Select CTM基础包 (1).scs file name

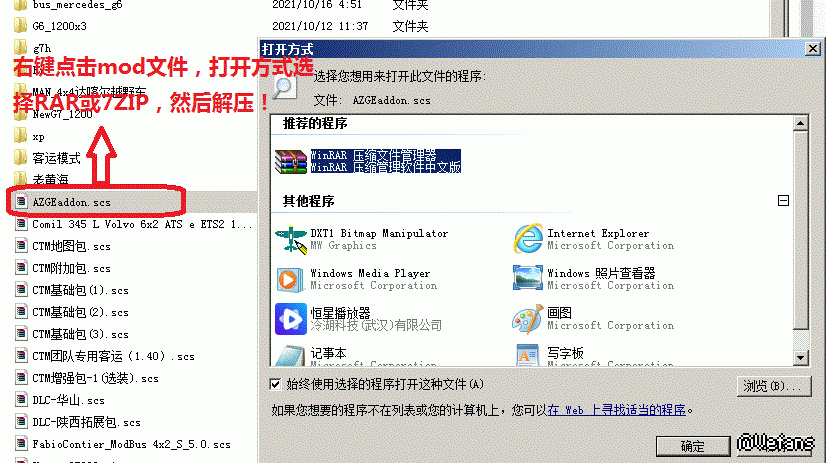81,291
